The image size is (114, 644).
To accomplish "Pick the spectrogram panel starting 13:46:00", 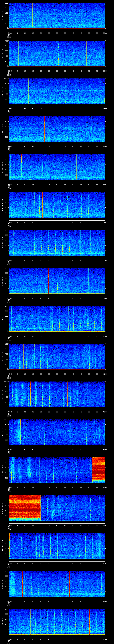I will coord(57,584).
